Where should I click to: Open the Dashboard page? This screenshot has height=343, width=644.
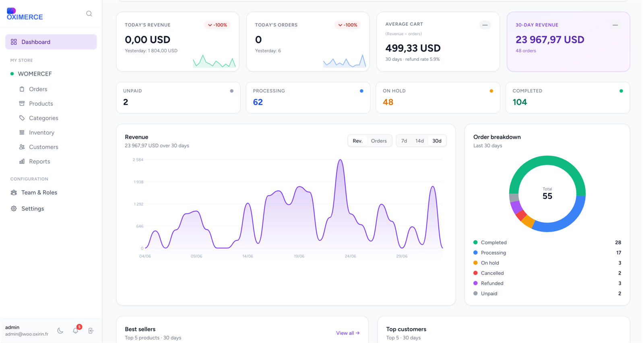(x=51, y=42)
